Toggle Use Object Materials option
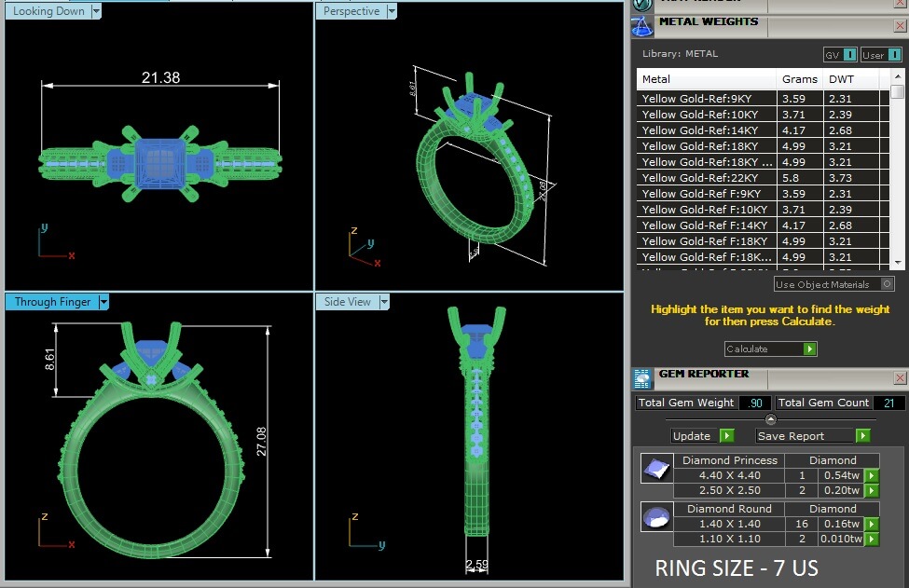Screen dimensions: 909x588 pyautogui.click(x=887, y=284)
